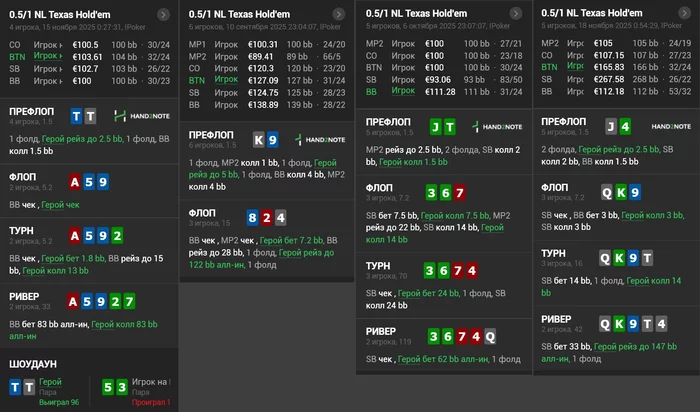Click the €100.5 stack of CO player
This screenshot has height=412, width=700.
pyautogui.click(x=85, y=45)
